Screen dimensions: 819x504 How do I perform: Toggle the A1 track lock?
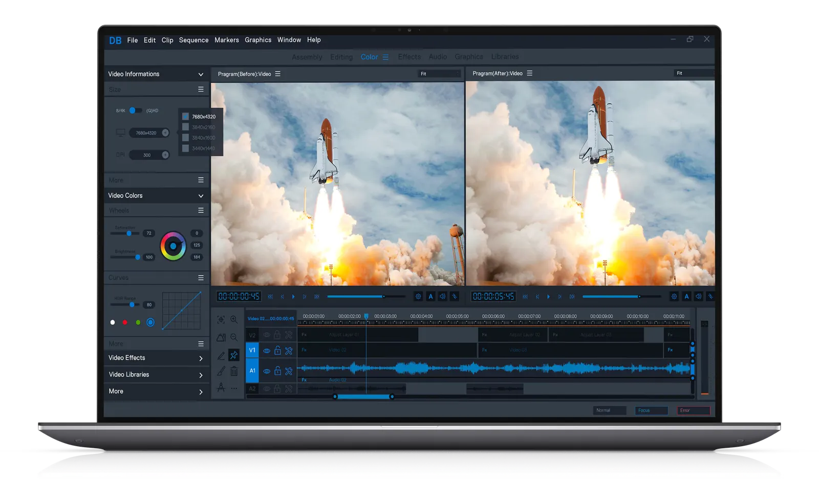tap(277, 370)
